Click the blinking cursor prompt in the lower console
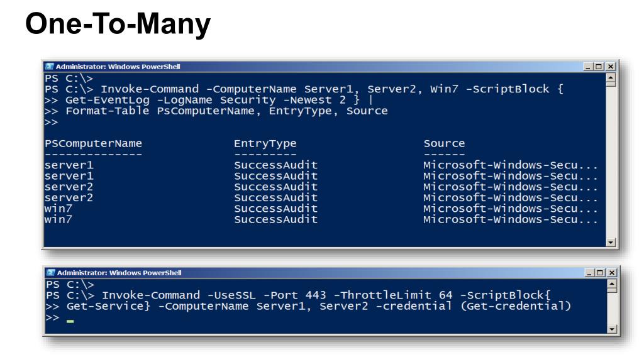The width and height of the screenshot is (644, 362). (70, 321)
